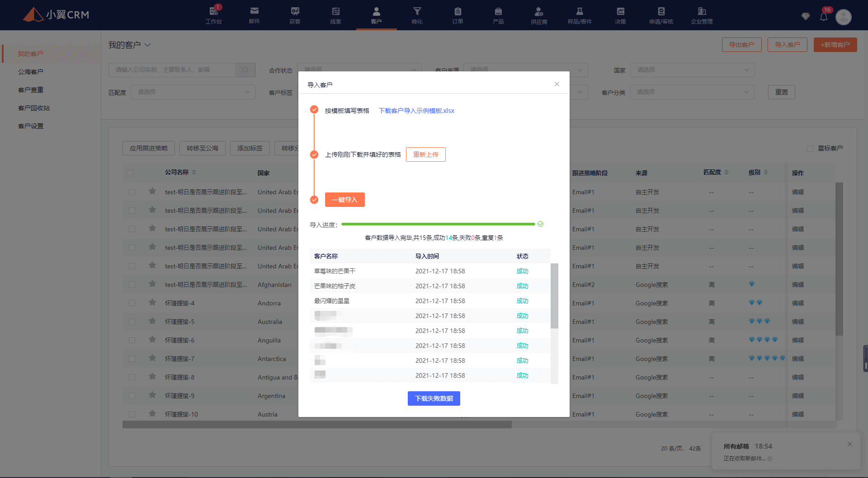868x478 pixels.
Task: Open the 工作台 workbench icon
Action: (213, 15)
